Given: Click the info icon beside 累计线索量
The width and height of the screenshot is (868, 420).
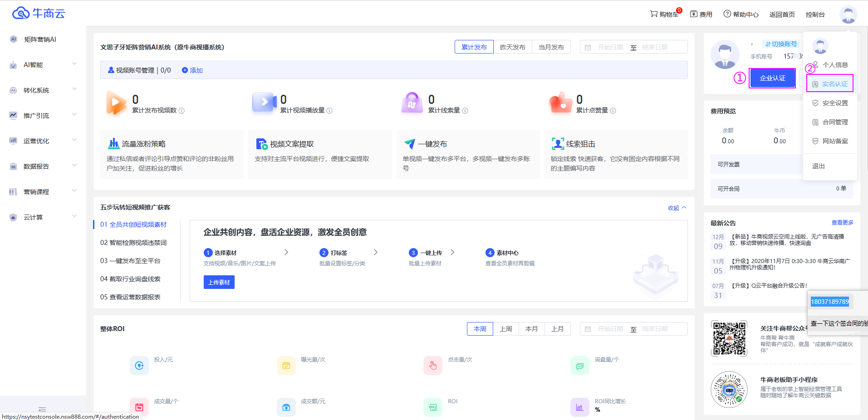Looking at the screenshot, I should (x=465, y=111).
